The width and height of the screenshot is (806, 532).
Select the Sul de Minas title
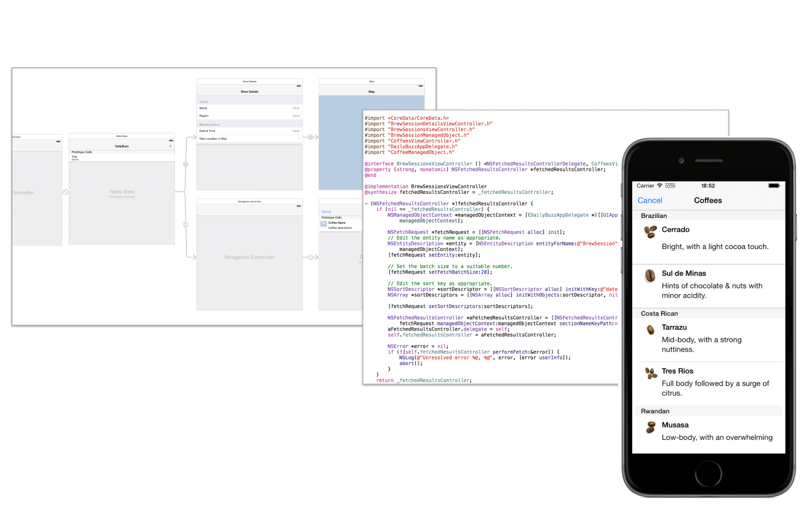684,273
